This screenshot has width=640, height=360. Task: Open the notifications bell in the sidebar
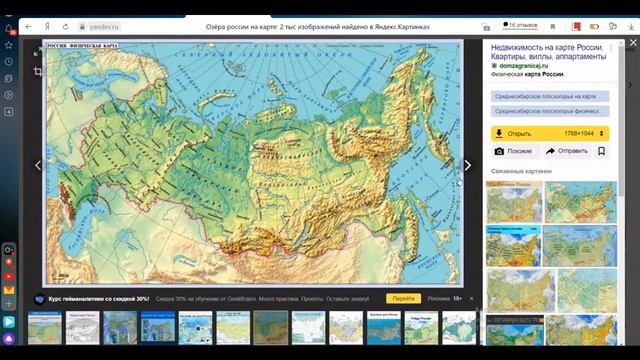click(9, 29)
